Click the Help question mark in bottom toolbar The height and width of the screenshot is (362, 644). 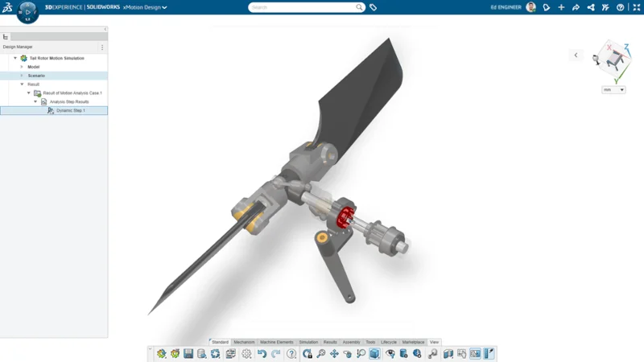[291, 354]
